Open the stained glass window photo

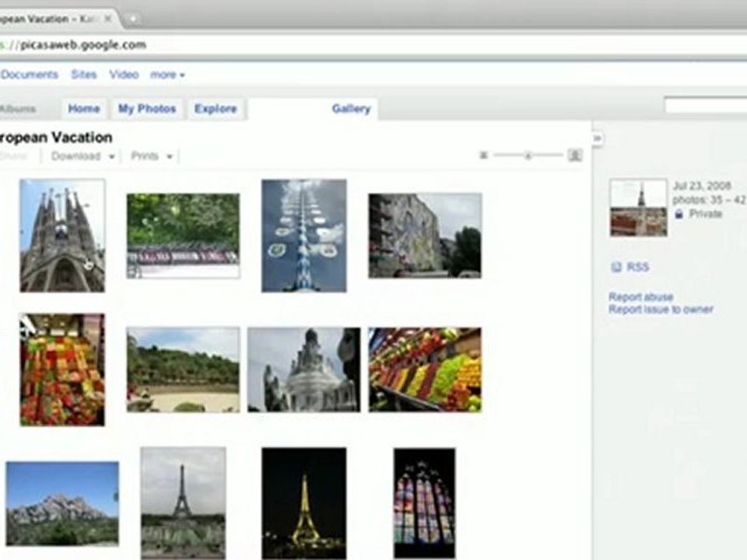click(425, 503)
